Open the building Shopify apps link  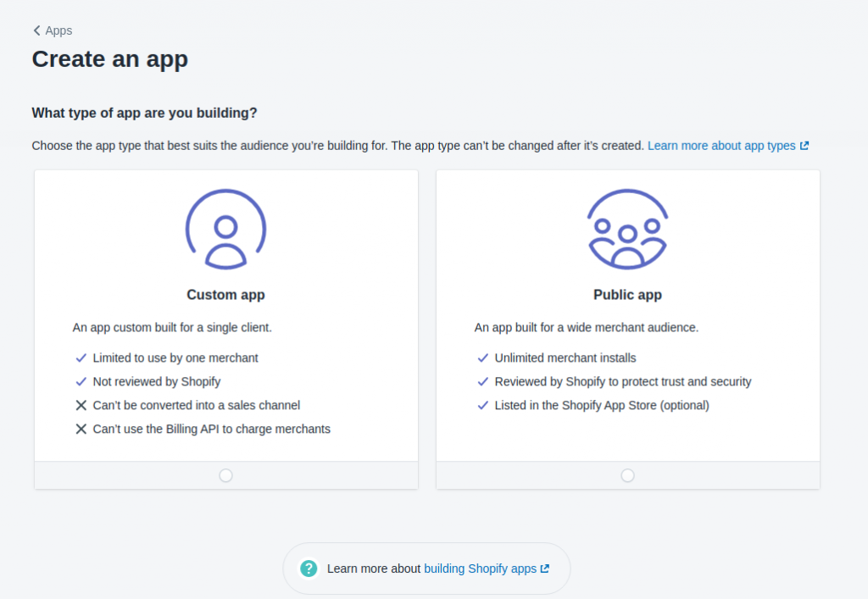tap(480, 568)
